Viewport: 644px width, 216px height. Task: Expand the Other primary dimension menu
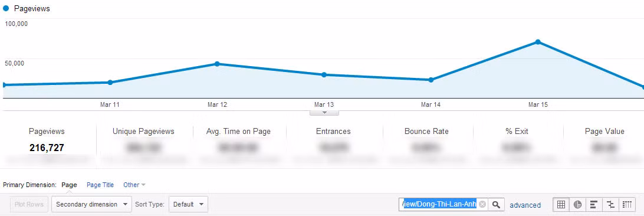(x=134, y=185)
